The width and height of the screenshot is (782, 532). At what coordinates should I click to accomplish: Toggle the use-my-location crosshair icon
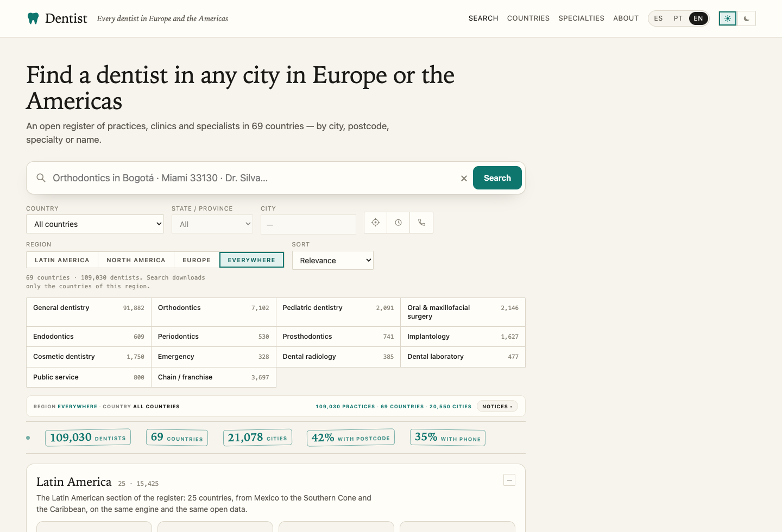(375, 223)
